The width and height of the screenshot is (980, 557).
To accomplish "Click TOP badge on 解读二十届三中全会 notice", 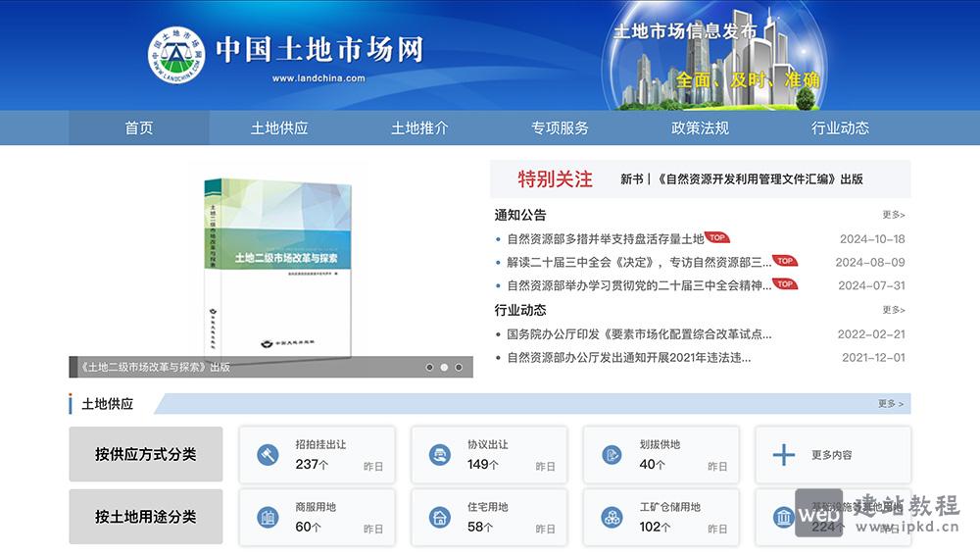I will tap(785, 261).
